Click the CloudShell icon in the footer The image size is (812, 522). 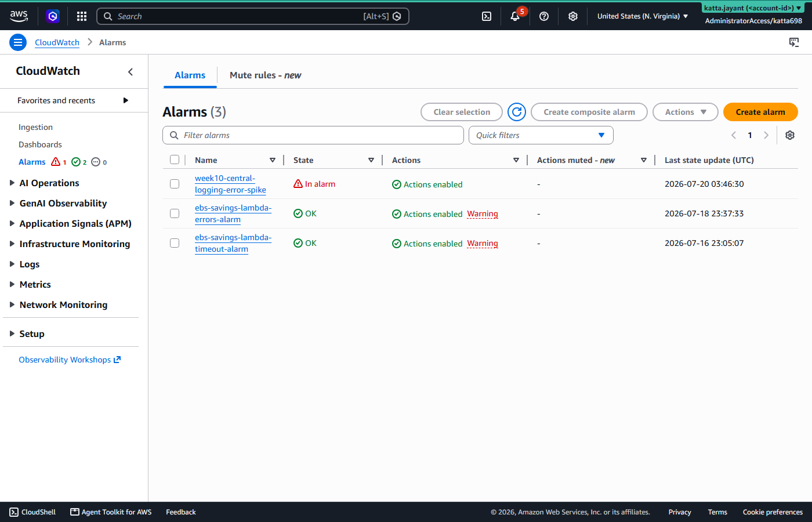[x=14, y=512]
